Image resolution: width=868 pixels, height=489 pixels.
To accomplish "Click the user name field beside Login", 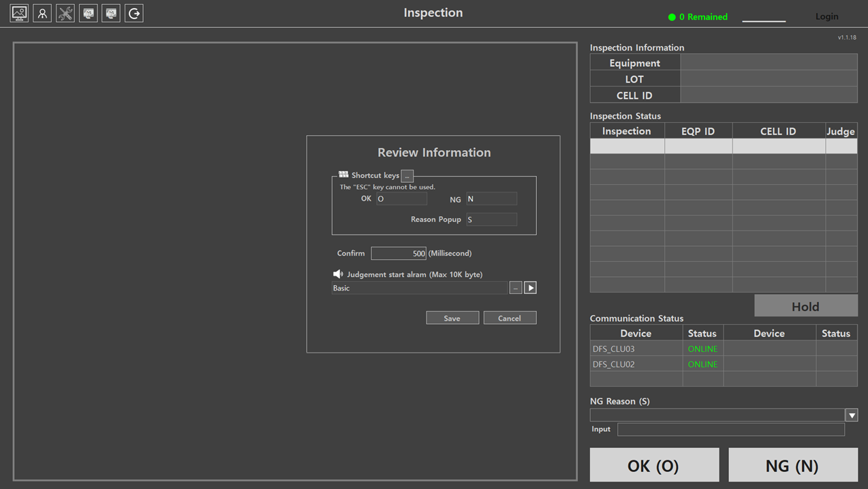I will [x=764, y=16].
